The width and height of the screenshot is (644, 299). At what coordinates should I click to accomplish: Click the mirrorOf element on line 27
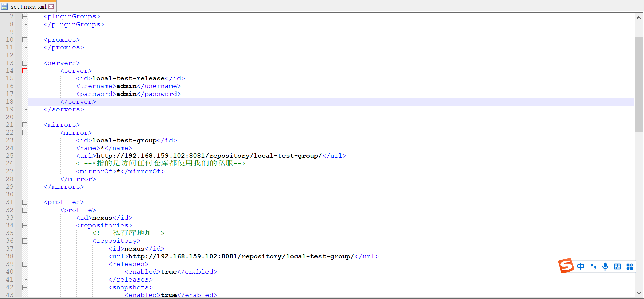pyautogui.click(x=120, y=171)
